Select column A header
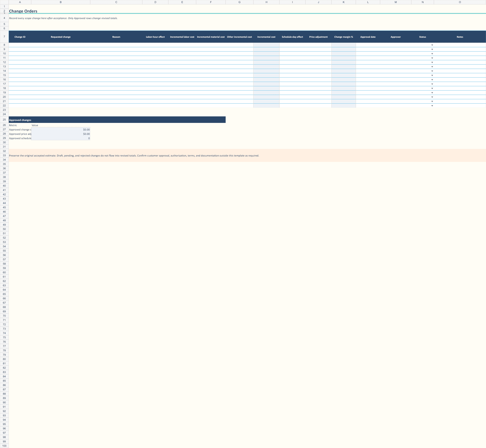Image resolution: width=486 pixels, height=448 pixels. [x=20, y=2]
